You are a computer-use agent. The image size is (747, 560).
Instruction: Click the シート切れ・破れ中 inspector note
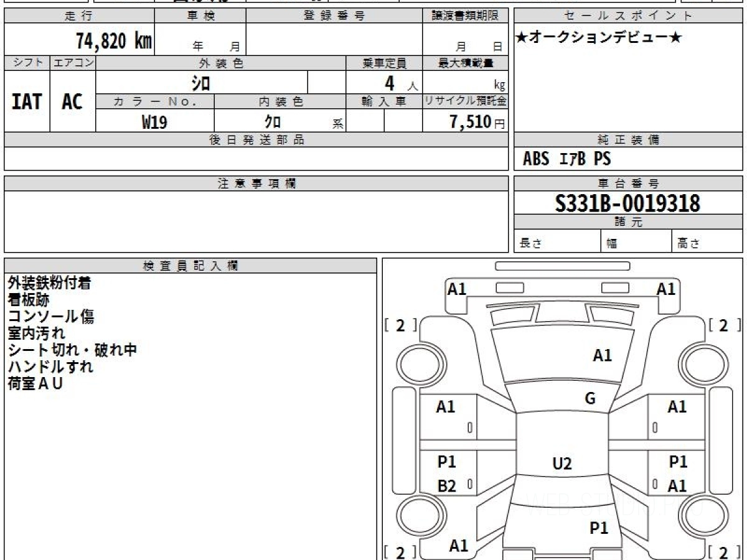[72, 350]
